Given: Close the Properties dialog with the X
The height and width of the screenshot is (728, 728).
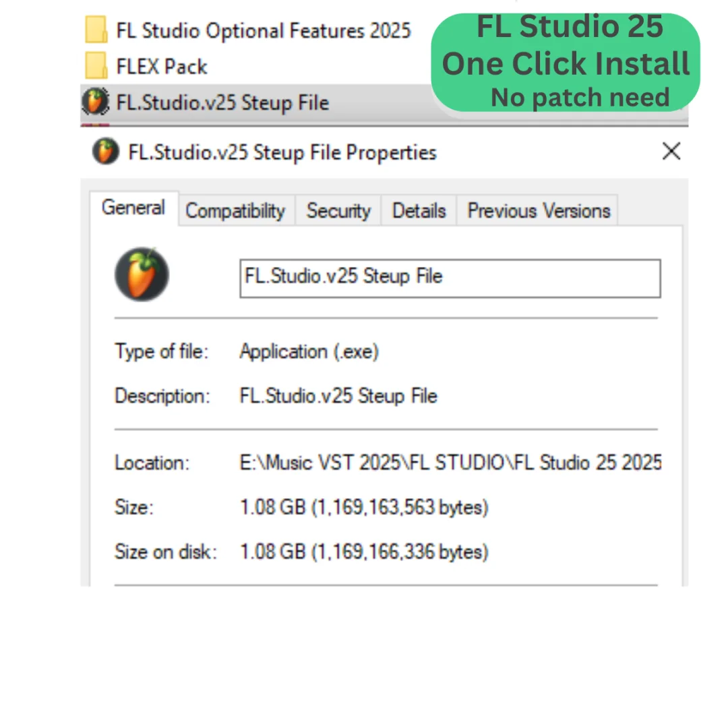Looking at the screenshot, I should [x=671, y=152].
